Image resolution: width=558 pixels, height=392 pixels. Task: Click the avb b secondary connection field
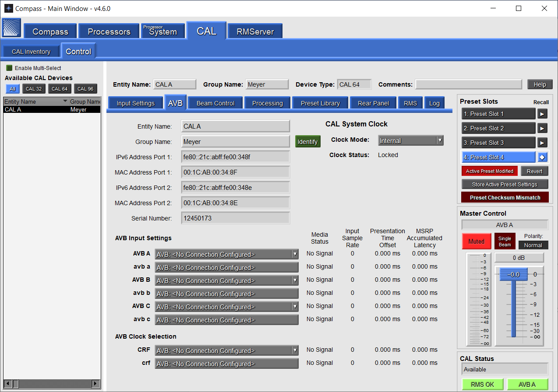click(226, 294)
